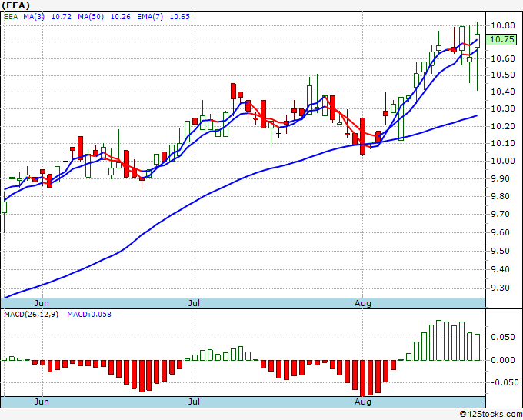Click the 0.000 MACD axis label
This screenshot has height=420, width=523.
pyautogui.click(x=503, y=360)
